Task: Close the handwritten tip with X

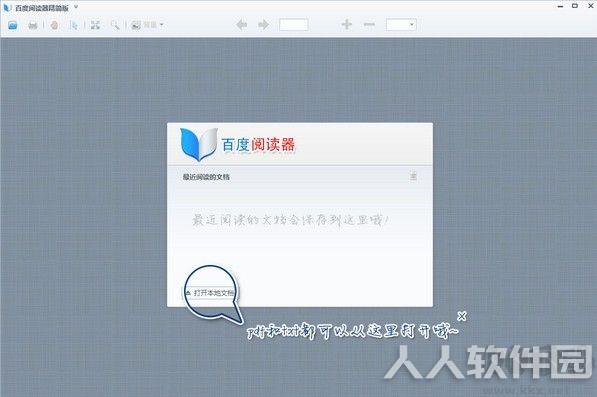Action: [462, 316]
